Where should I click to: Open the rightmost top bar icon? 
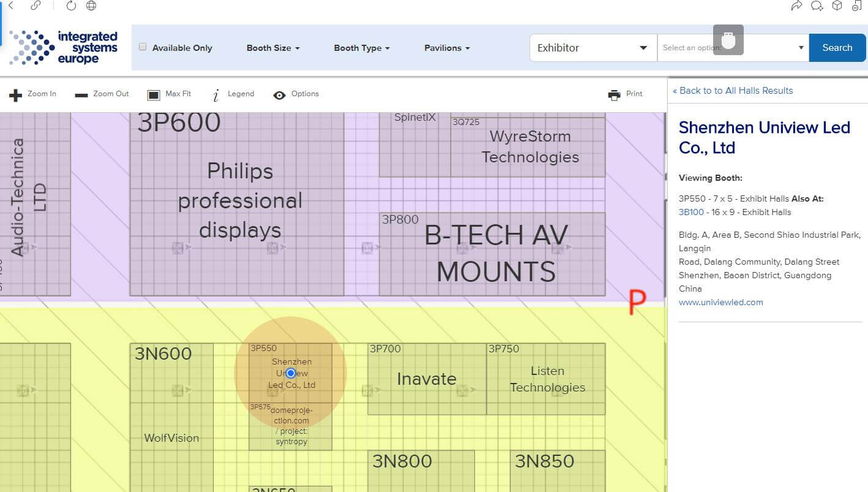pos(857,6)
